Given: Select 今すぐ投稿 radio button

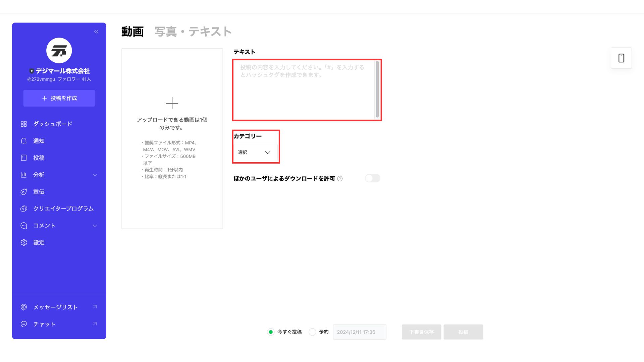Looking at the screenshot, I should point(271,332).
